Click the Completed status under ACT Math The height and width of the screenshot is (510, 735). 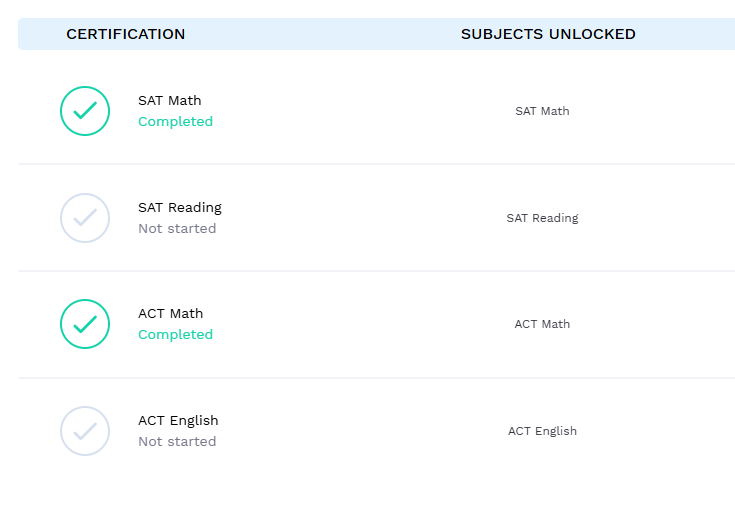pos(175,335)
